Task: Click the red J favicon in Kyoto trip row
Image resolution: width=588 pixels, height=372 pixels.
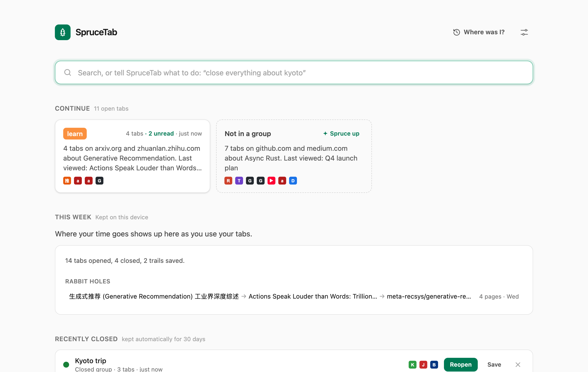Action: [x=423, y=365]
